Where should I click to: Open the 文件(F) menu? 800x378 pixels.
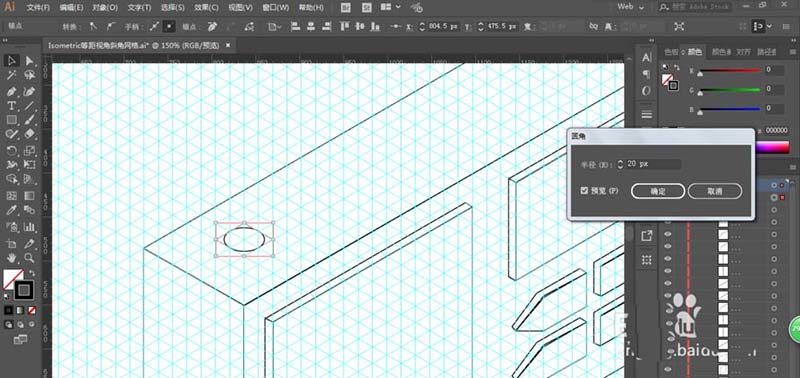point(38,8)
